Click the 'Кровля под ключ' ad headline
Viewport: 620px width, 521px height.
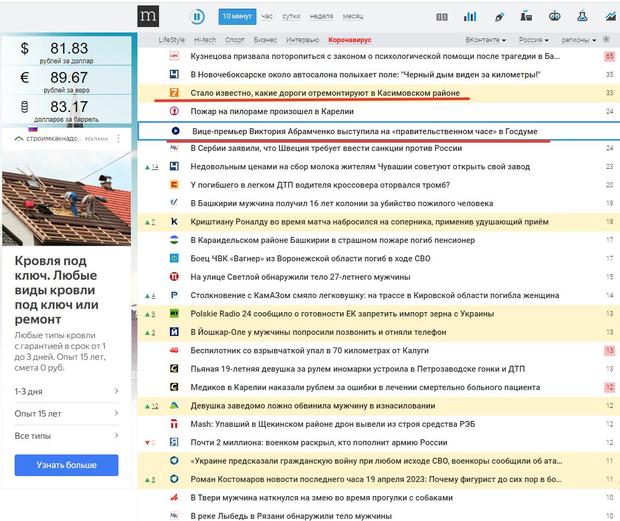coord(57,290)
